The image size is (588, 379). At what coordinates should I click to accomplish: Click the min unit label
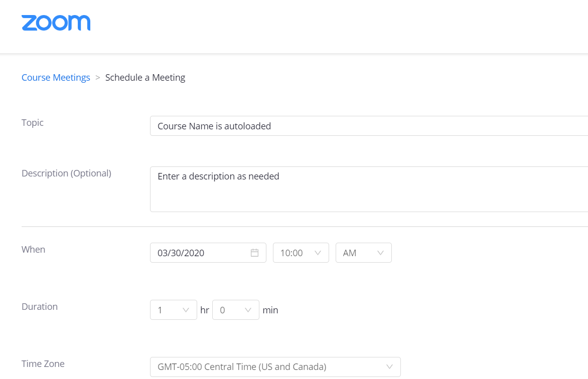(270, 310)
